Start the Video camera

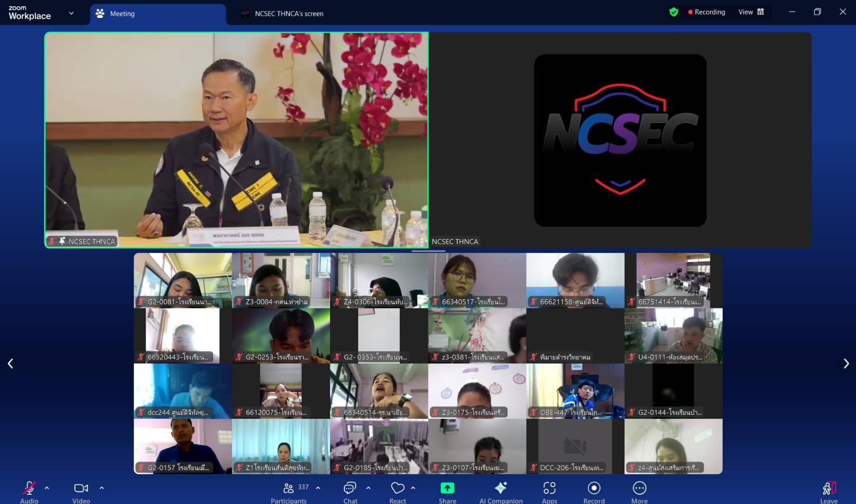[x=81, y=492]
